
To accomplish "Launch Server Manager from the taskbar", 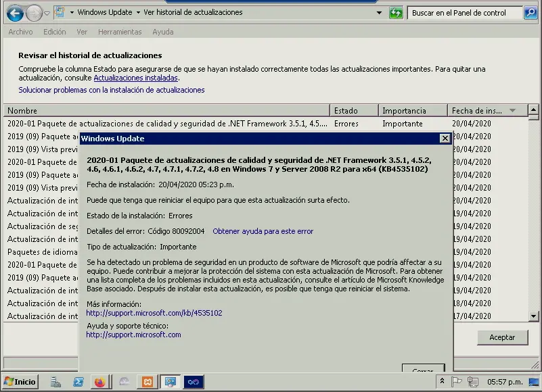I will click(x=55, y=382).
